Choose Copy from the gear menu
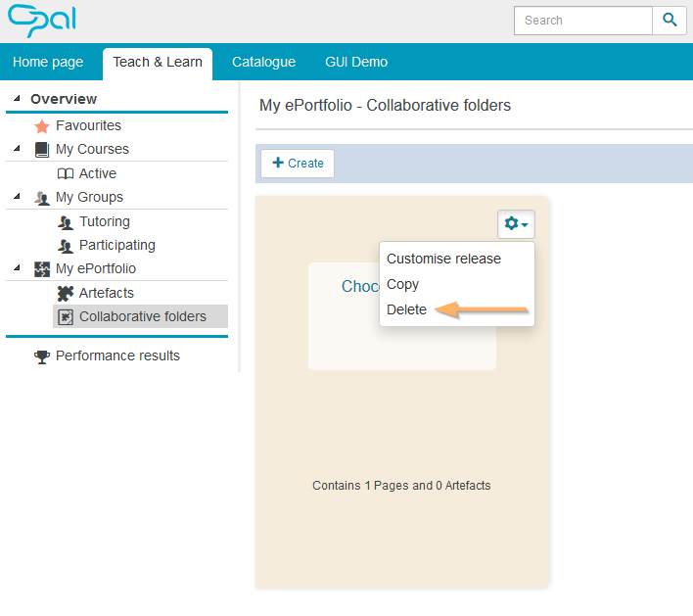Screen dimensions: 693x616 click(402, 284)
